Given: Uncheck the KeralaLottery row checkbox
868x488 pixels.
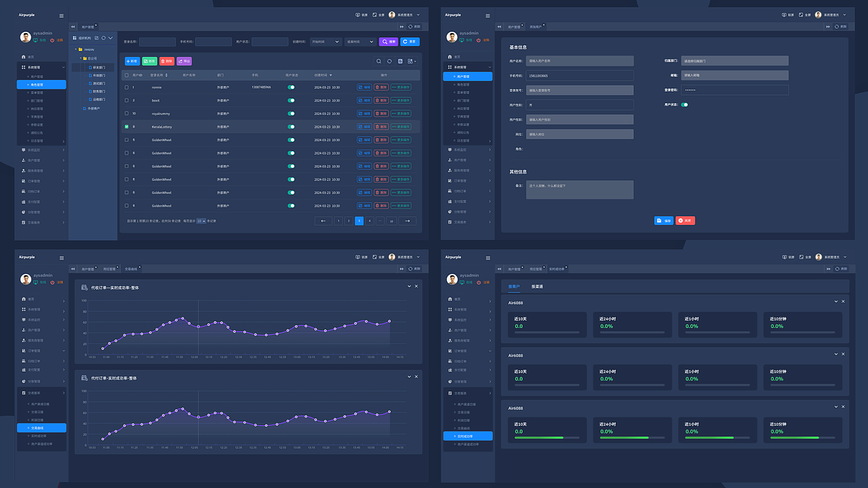Looking at the screenshot, I should (126, 127).
